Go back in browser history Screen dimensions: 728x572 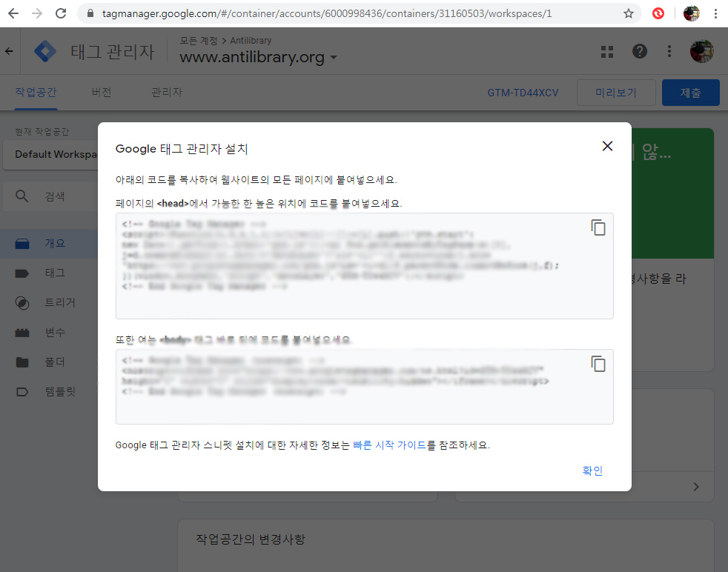click(13, 13)
